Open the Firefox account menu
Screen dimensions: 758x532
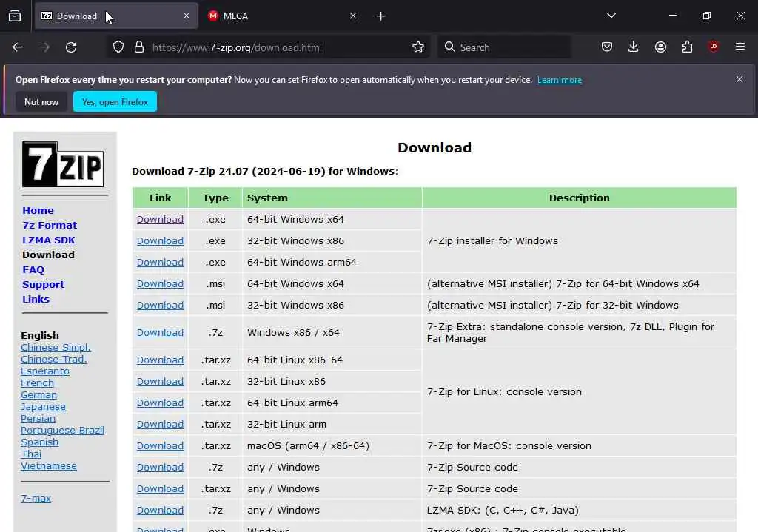tap(660, 47)
